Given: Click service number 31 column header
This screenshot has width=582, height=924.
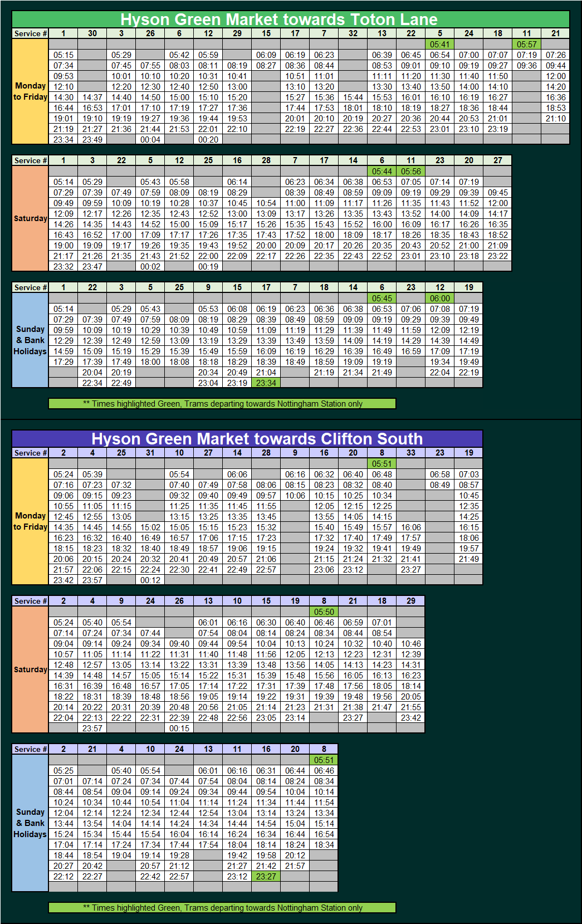Looking at the screenshot, I should (150, 453).
